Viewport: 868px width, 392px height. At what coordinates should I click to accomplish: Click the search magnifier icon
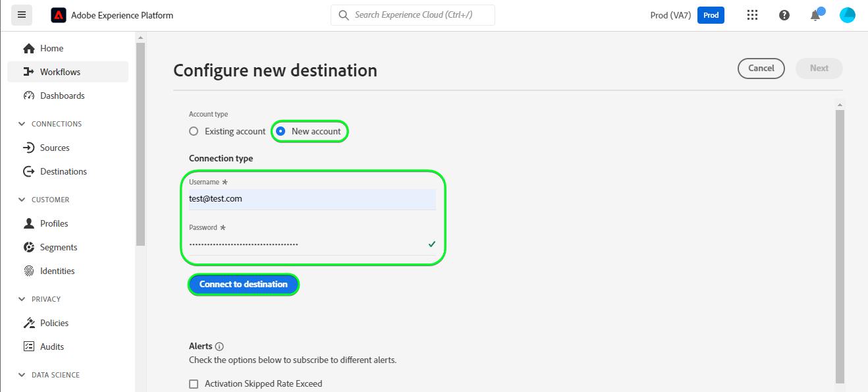coord(343,15)
